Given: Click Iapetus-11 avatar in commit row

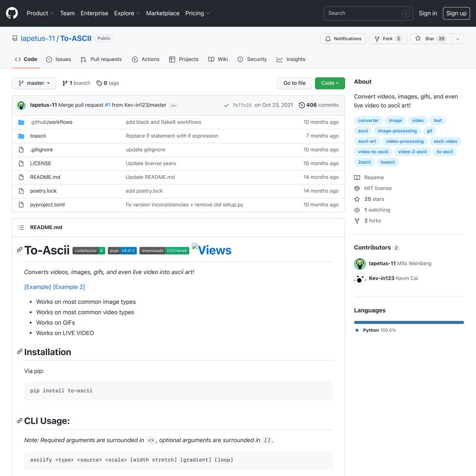Looking at the screenshot, I should [x=21, y=105].
